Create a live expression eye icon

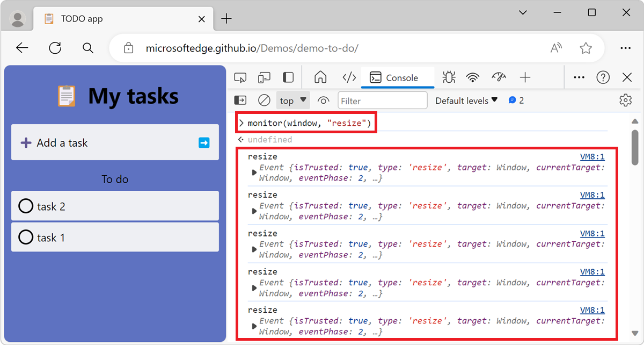(x=323, y=100)
